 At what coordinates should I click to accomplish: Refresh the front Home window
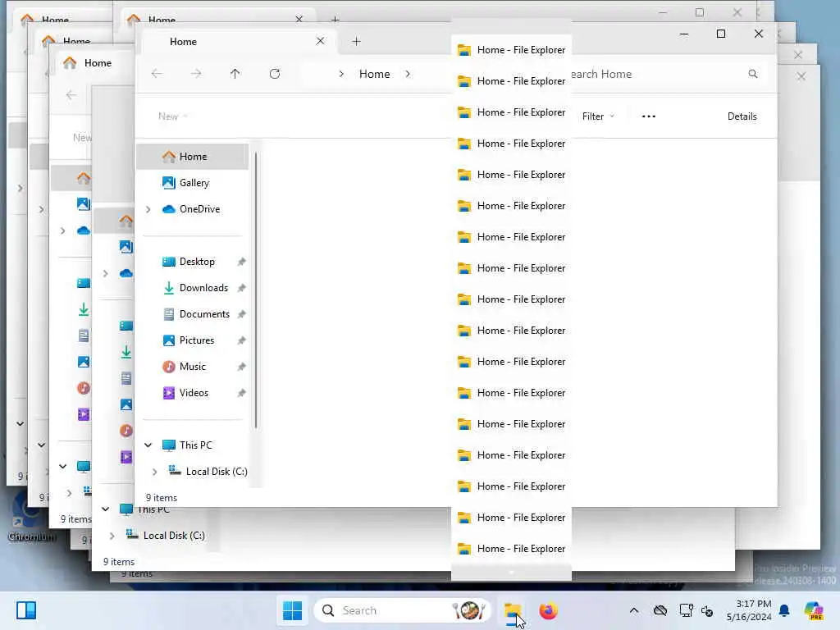click(275, 73)
